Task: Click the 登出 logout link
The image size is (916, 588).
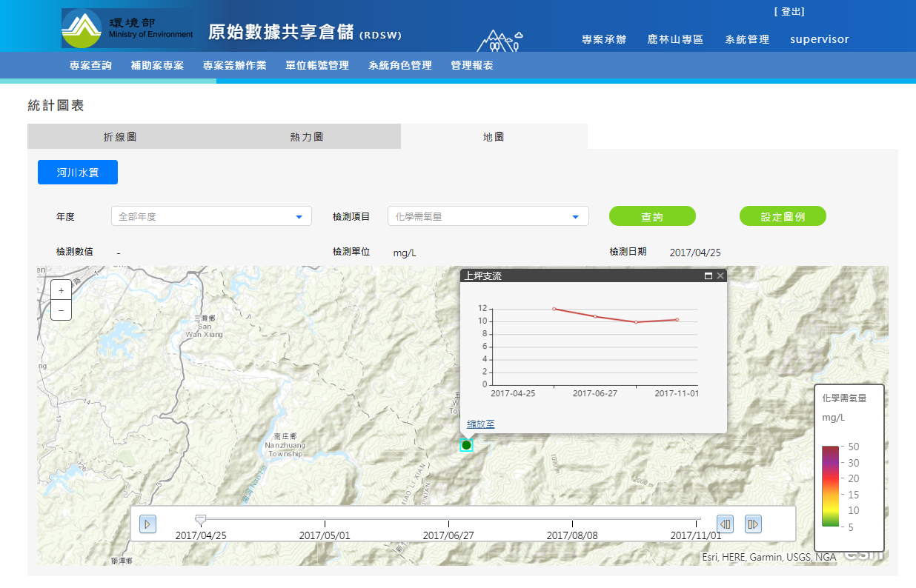Action: pyautogui.click(x=789, y=12)
